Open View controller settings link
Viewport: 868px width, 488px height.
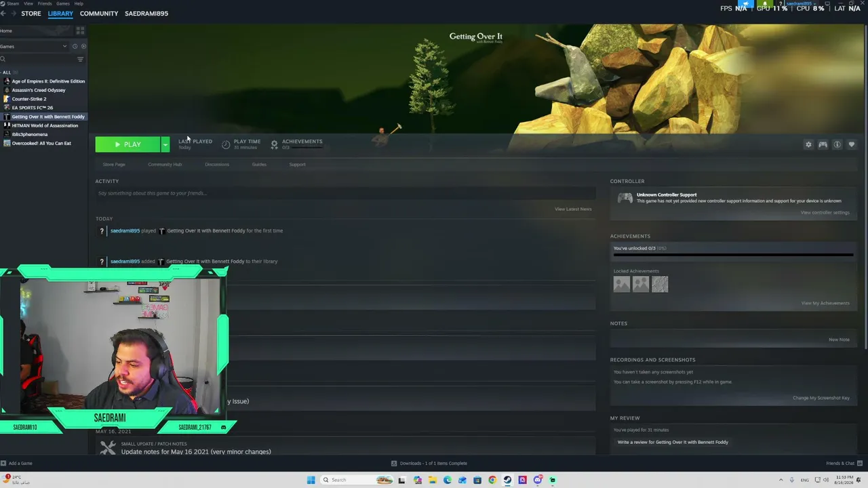(x=825, y=213)
